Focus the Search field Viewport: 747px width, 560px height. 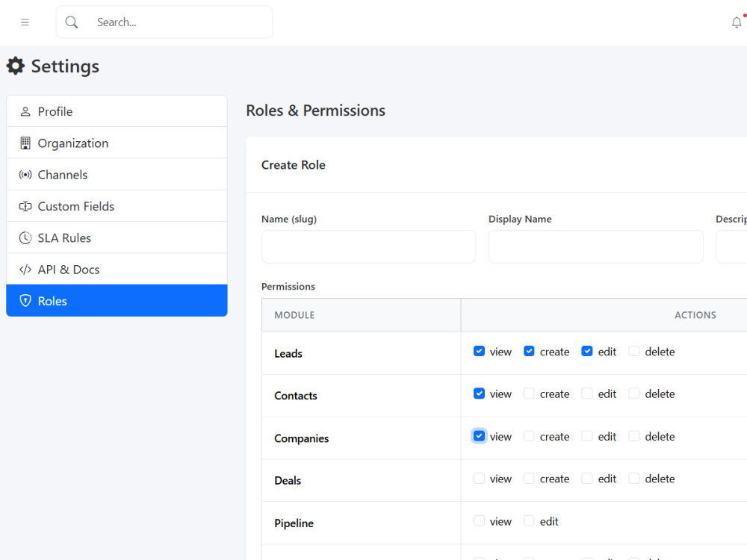coord(164,22)
